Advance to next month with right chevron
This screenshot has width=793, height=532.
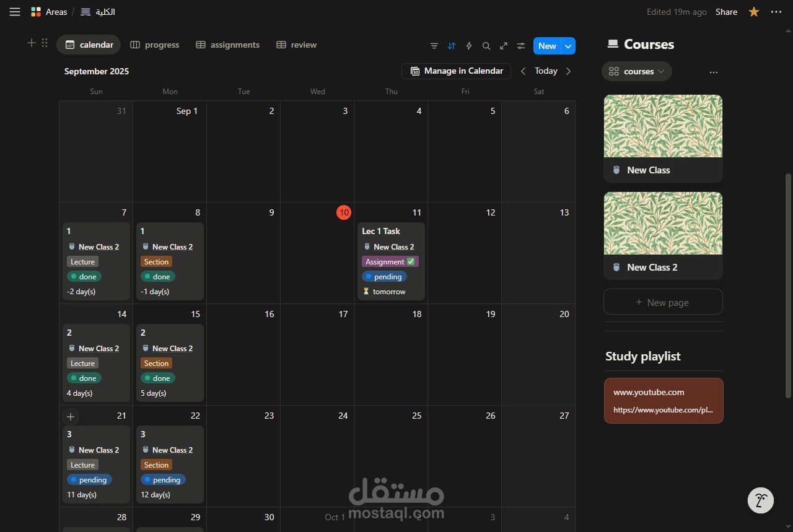[x=569, y=71]
